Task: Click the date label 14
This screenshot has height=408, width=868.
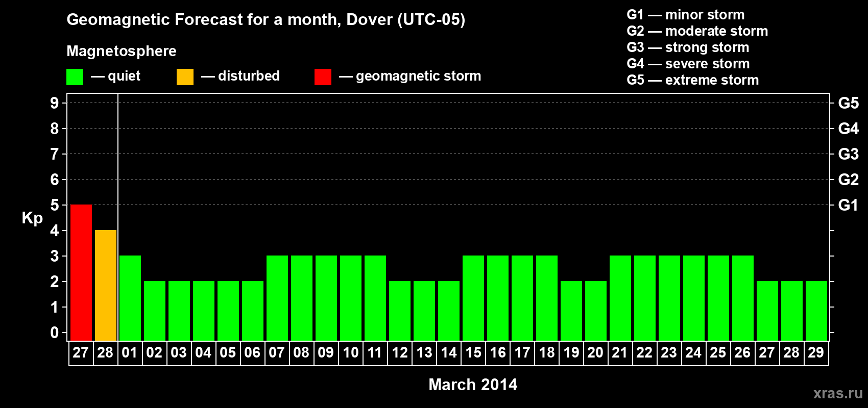Action: pos(449,353)
